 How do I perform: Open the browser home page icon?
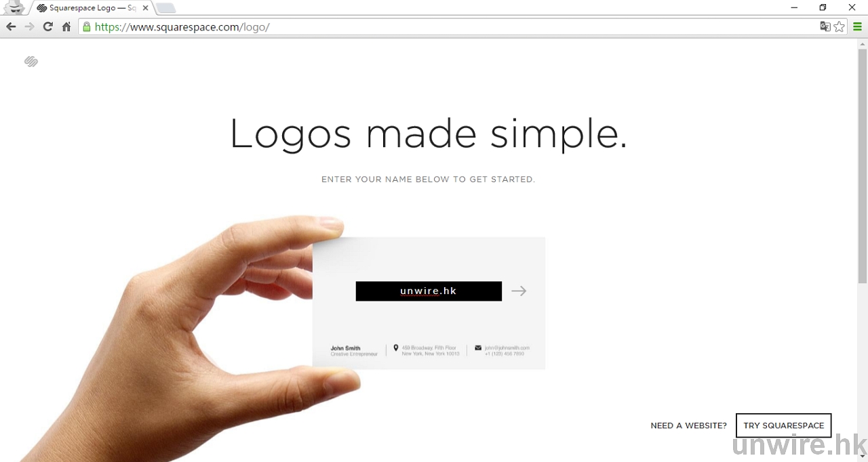(66, 27)
